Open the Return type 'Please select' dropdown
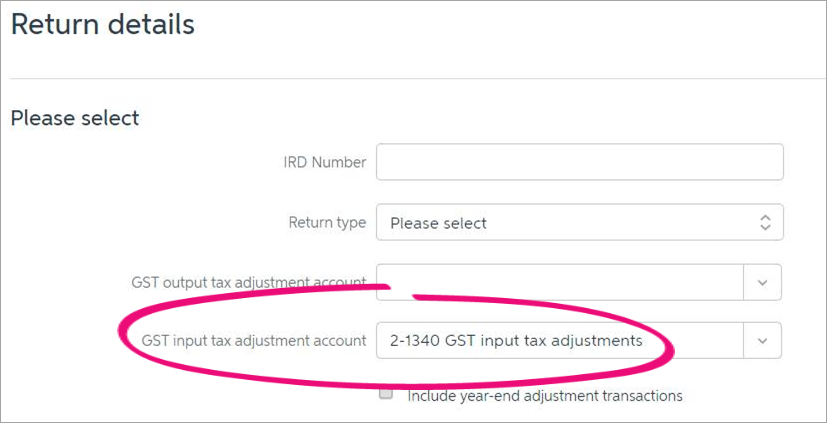The image size is (827, 423). pos(580,223)
